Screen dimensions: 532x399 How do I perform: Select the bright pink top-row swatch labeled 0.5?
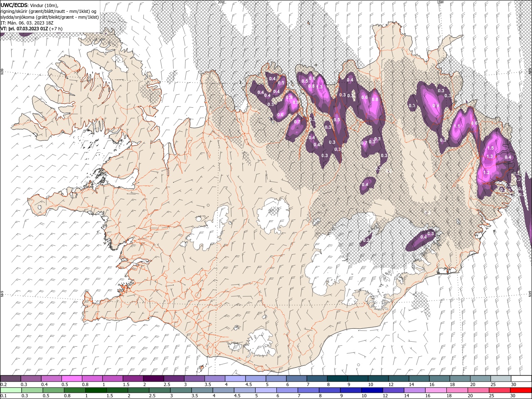pos(71,379)
